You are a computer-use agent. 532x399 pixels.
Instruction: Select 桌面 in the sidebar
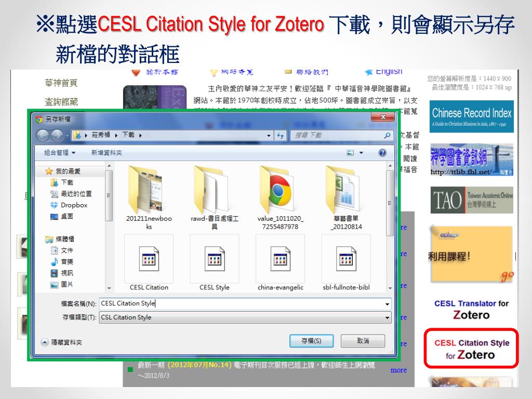[62, 217]
